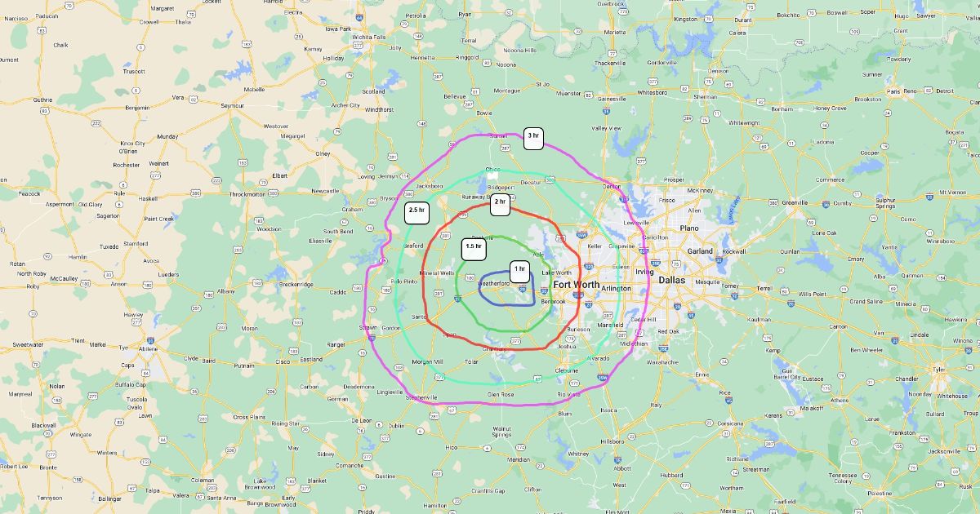Select the 'Terrell' town label

tap(764, 289)
